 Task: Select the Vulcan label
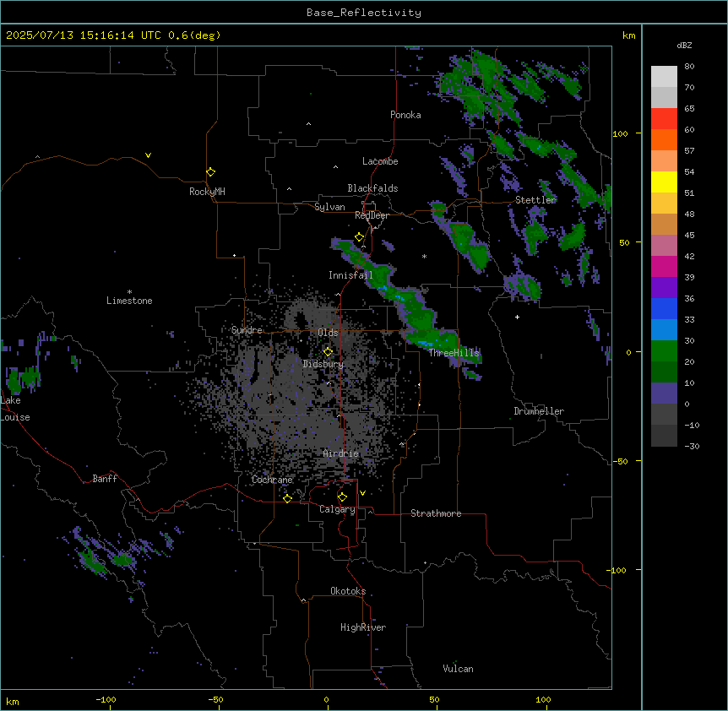(459, 669)
